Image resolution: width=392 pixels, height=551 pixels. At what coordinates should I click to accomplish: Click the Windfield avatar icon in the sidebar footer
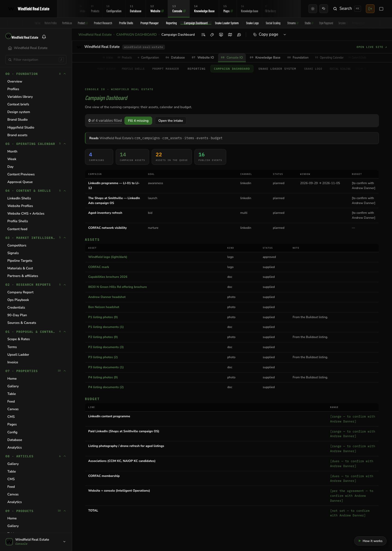9,541
